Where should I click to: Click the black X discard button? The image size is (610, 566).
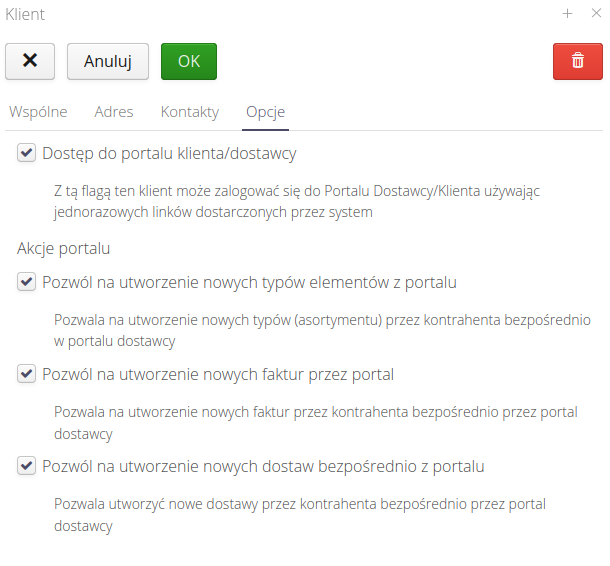tap(30, 61)
